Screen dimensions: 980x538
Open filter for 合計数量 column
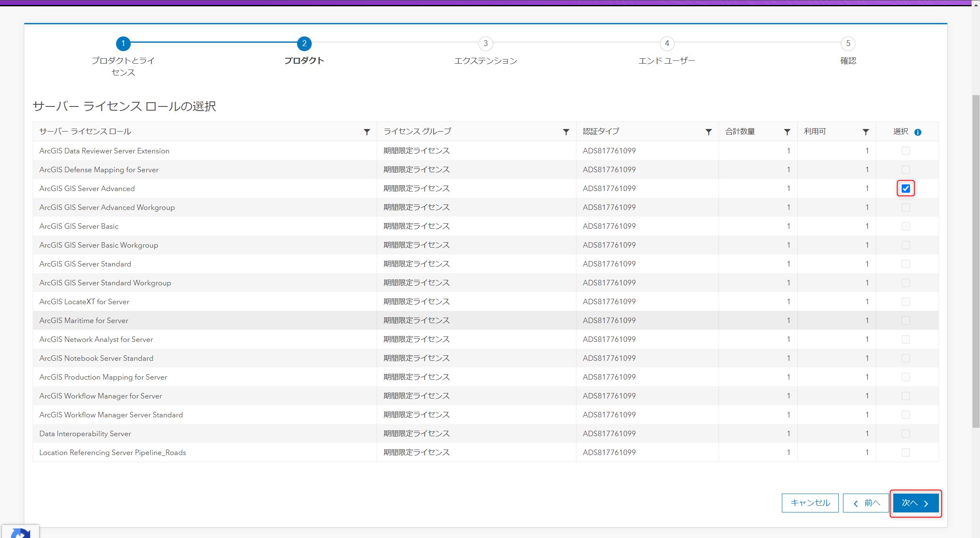pyautogui.click(x=787, y=132)
